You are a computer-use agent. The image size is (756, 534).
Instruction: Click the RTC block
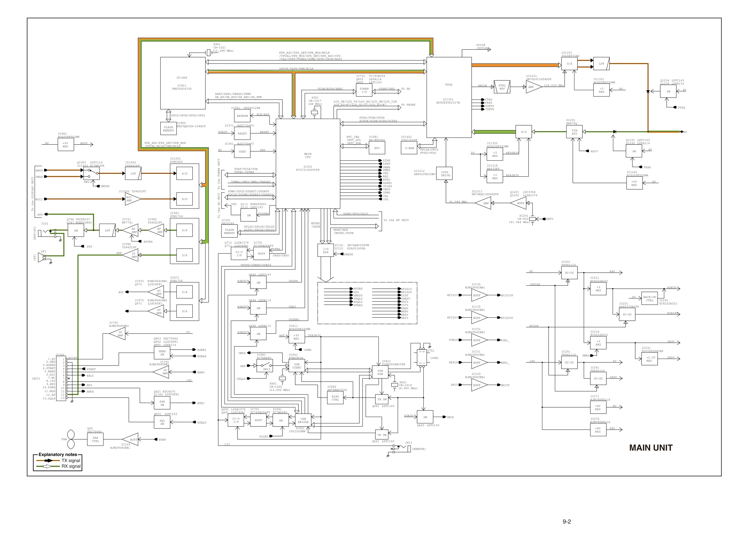pyautogui.click(x=377, y=148)
